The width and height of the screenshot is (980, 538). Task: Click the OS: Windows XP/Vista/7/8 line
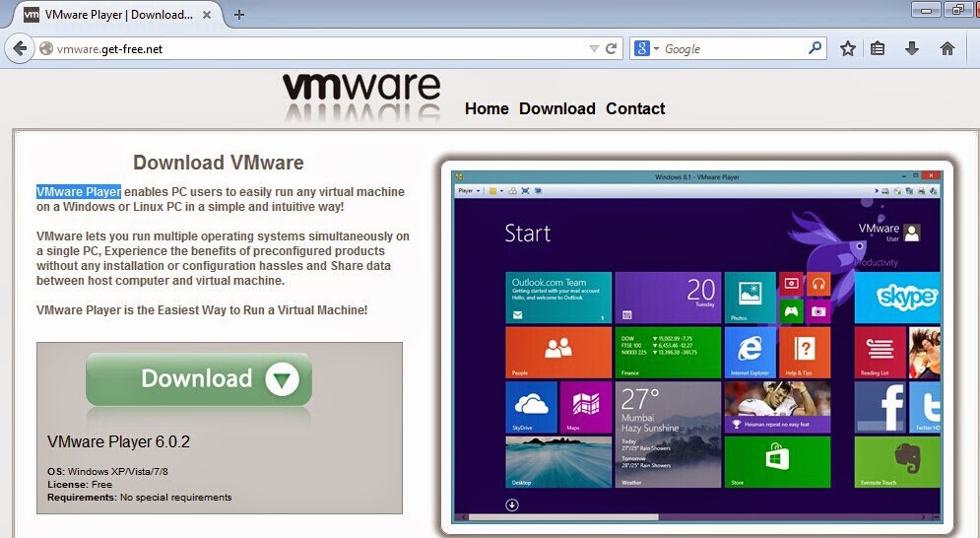click(x=107, y=471)
